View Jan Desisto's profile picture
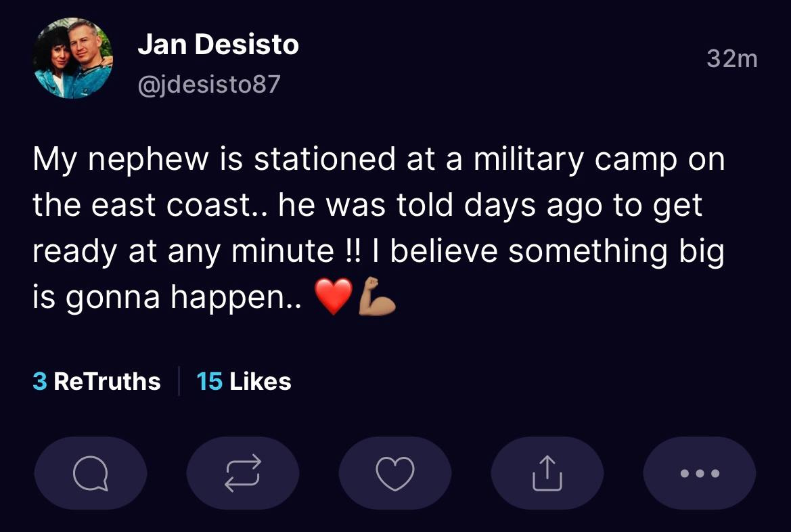Viewport: 791px width, 532px height. [73, 59]
